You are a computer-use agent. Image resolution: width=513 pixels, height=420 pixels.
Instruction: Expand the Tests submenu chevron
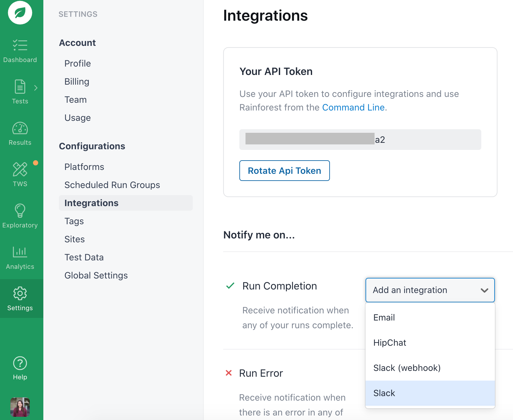36,88
